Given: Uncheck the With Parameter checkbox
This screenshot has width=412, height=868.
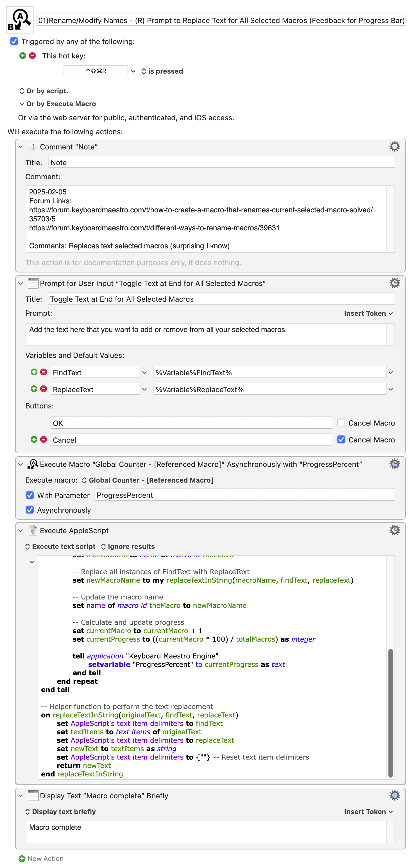Looking at the screenshot, I should [x=30, y=495].
